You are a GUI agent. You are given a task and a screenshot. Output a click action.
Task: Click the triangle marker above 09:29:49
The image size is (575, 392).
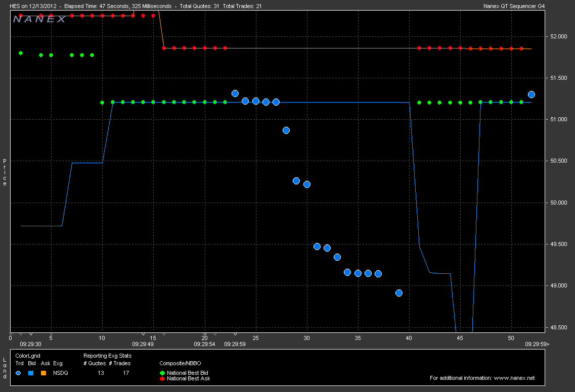[143, 334]
